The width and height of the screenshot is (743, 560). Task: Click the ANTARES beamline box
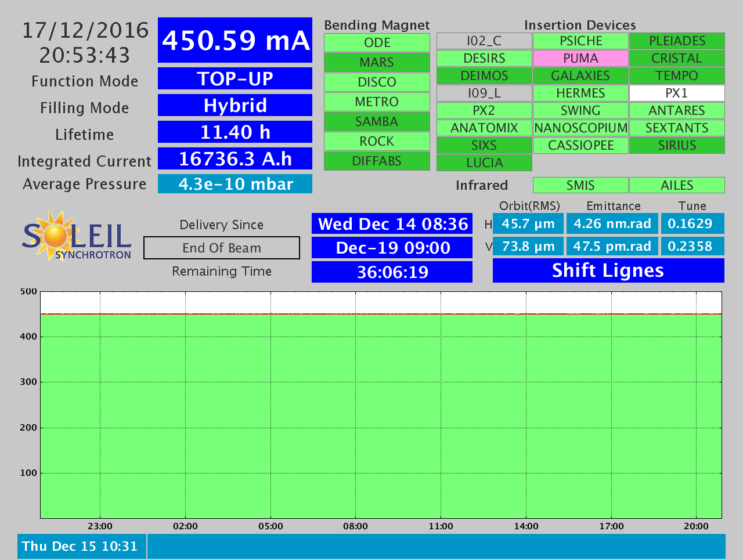click(x=677, y=111)
